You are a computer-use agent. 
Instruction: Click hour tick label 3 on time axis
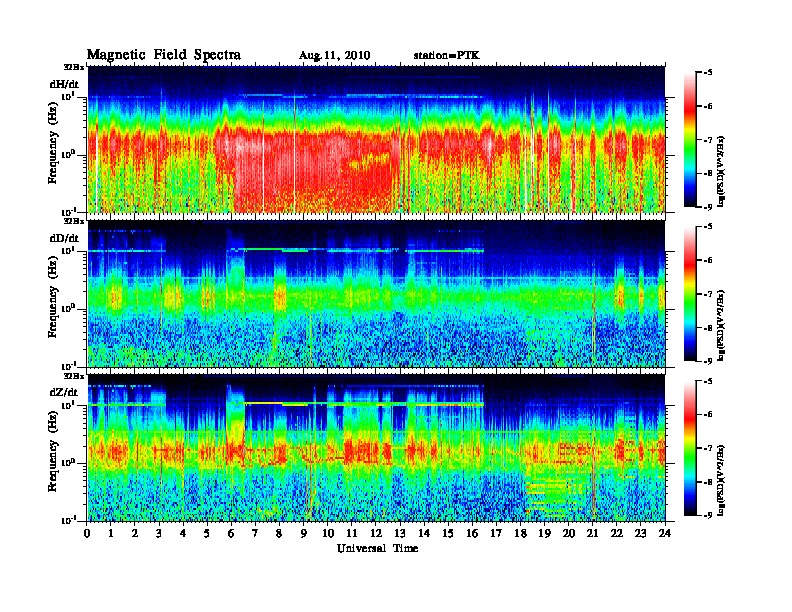pyautogui.click(x=160, y=533)
